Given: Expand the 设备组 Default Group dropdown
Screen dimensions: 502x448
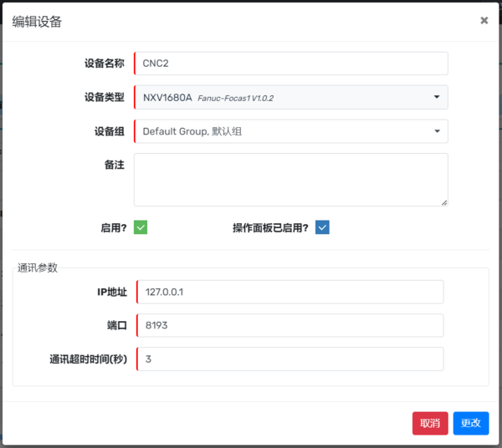Looking at the screenshot, I should (x=291, y=131).
